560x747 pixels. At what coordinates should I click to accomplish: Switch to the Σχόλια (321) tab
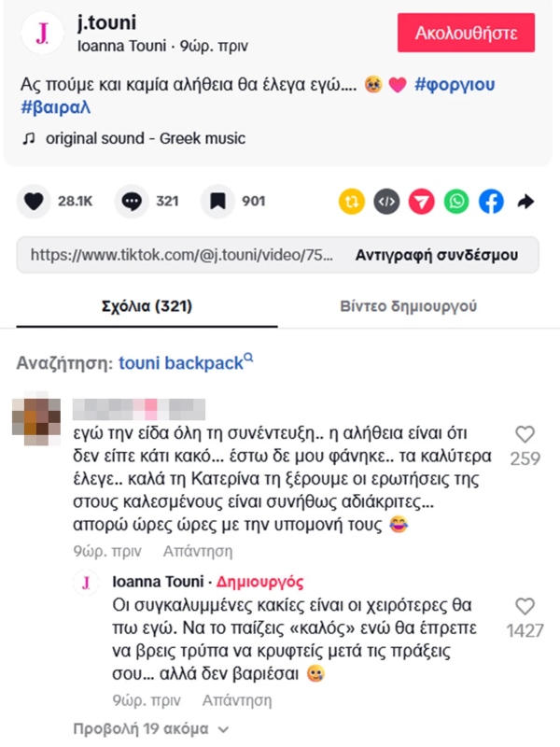point(146,306)
